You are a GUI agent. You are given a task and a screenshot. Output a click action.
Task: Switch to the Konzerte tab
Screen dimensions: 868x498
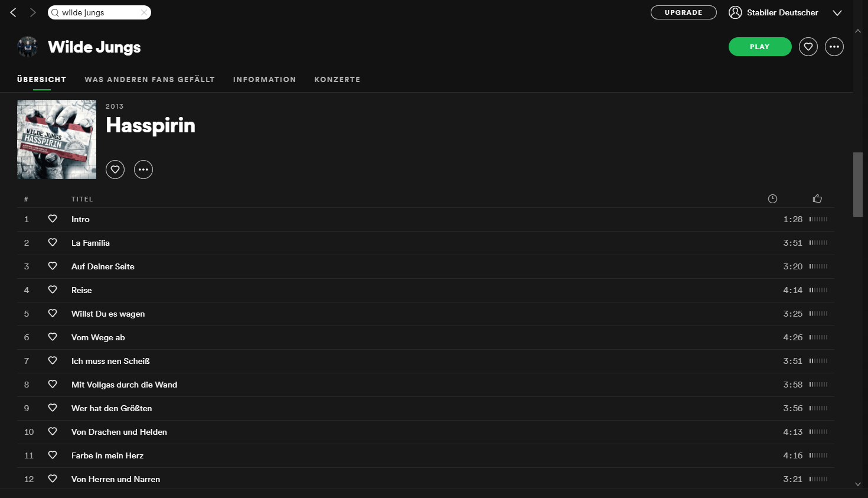337,79
